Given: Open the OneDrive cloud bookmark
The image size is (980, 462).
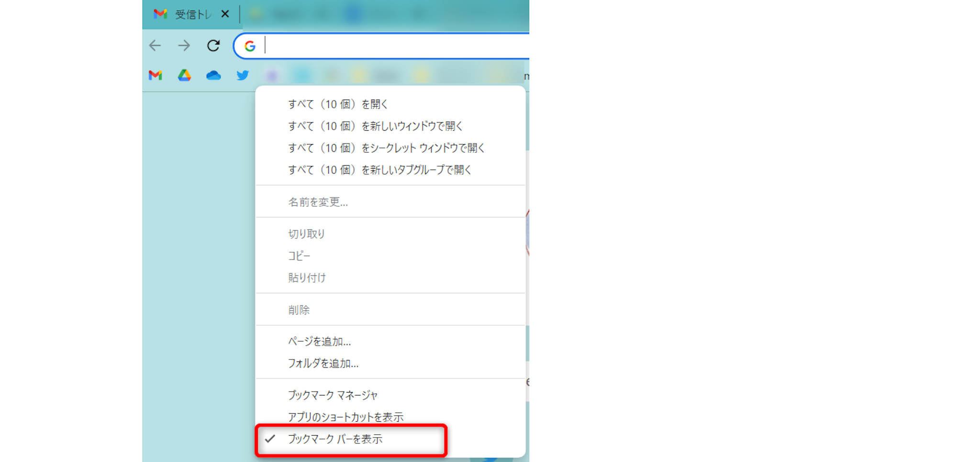Looking at the screenshot, I should pyautogui.click(x=213, y=76).
